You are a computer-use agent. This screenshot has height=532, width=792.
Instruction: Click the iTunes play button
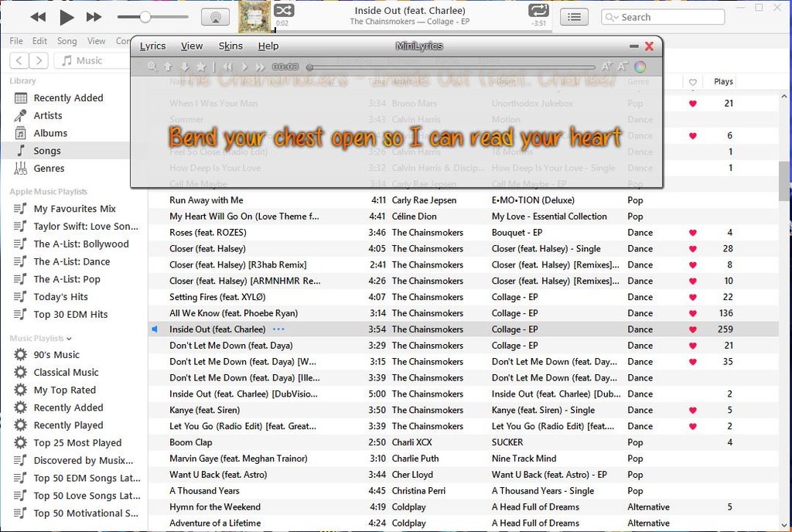[67, 17]
